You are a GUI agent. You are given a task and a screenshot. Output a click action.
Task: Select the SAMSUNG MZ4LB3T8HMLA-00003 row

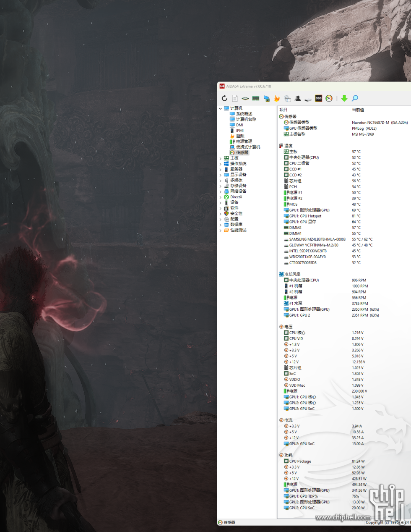point(344,239)
